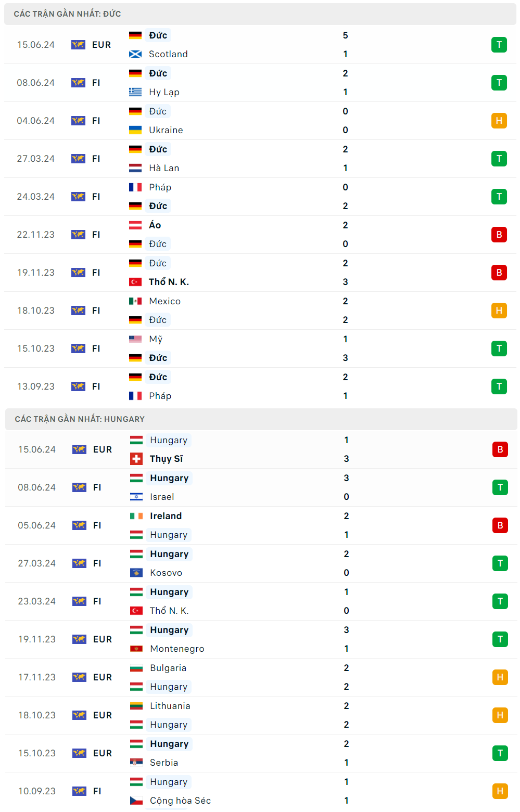
Task: Click the Czech flag beside Cộng hòa Séc
Action: (x=136, y=801)
